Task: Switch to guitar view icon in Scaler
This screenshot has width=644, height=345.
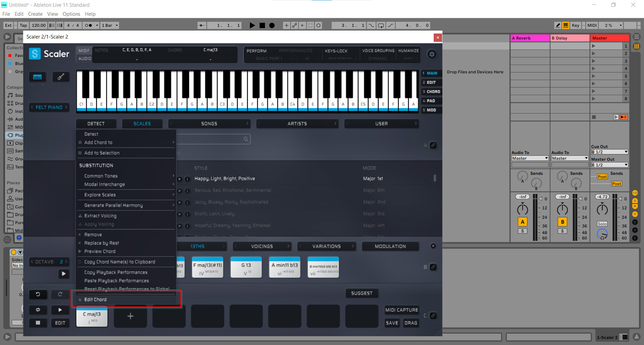Action: pyautogui.click(x=61, y=77)
